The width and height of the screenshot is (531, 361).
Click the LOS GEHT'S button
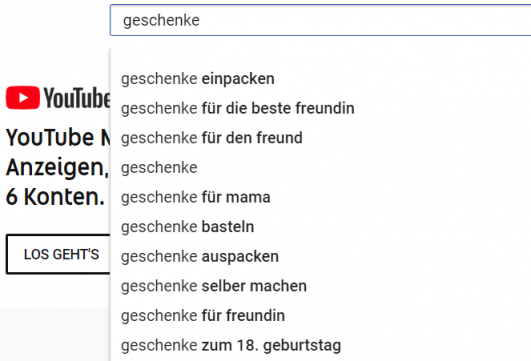[x=58, y=254]
